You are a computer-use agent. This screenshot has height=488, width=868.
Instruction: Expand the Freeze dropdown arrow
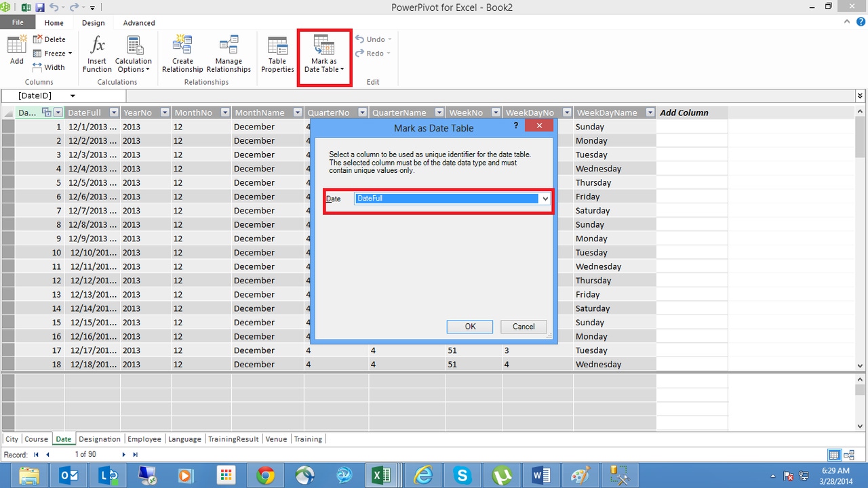[68, 53]
